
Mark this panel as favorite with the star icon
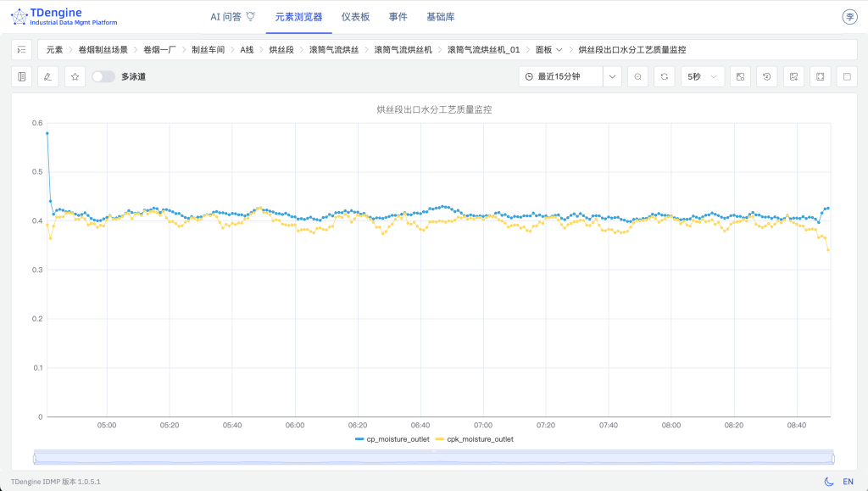point(75,76)
